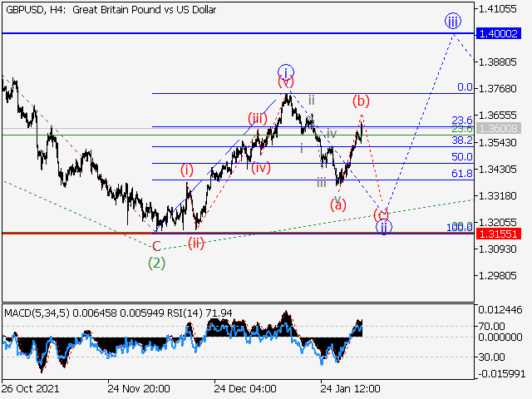The image size is (532, 399).
Task: Click the 1.38805 price axis value
Action: click(497, 62)
